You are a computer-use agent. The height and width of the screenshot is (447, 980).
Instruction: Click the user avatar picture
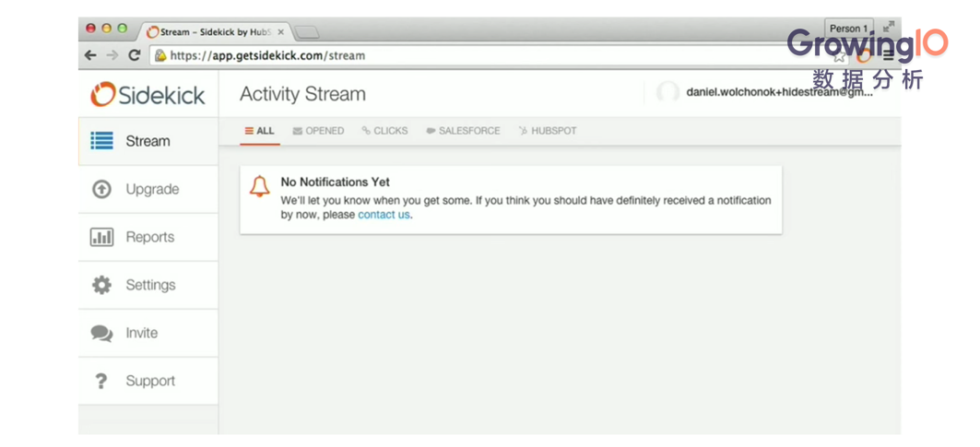click(667, 92)
